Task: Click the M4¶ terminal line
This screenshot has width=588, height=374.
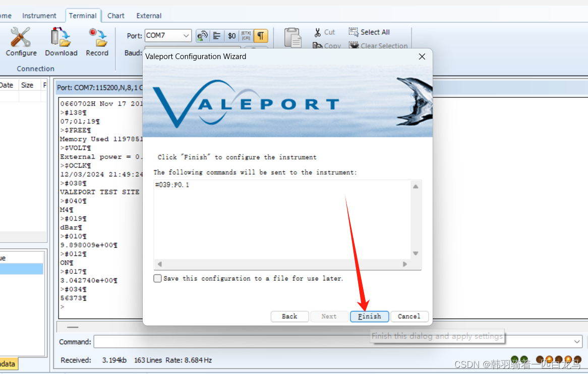Action: point(67,209)
